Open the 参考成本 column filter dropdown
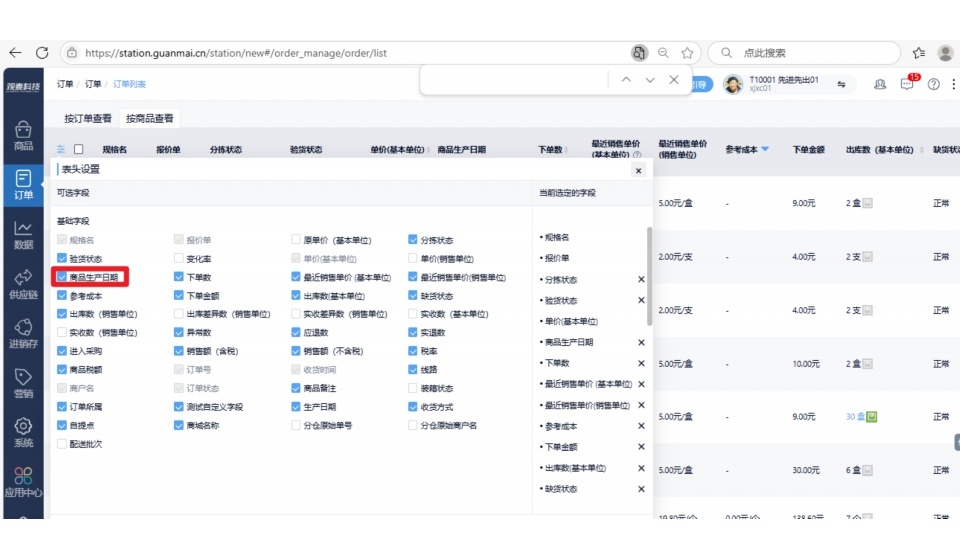Screen dimensions: 960x559 (x=765, y=150)
